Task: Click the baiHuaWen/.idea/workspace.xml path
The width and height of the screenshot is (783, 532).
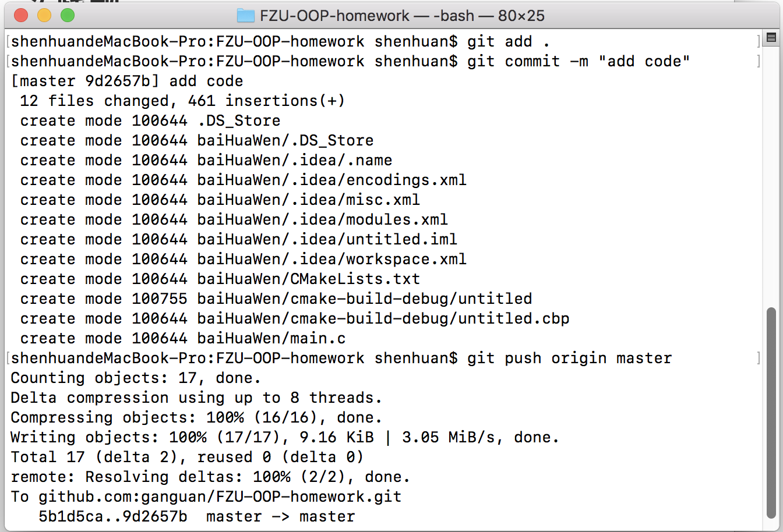Action: (x=331, y=260)
